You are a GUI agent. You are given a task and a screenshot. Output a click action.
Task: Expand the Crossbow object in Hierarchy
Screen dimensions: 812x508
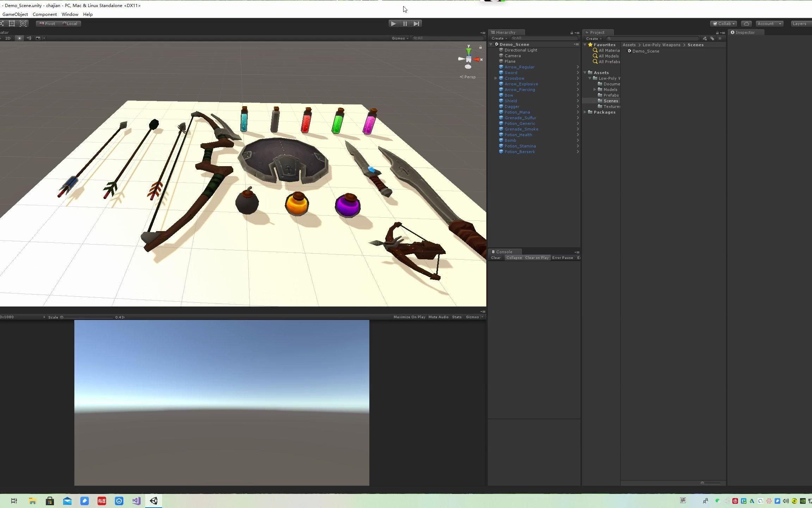(x=496, y=78)
